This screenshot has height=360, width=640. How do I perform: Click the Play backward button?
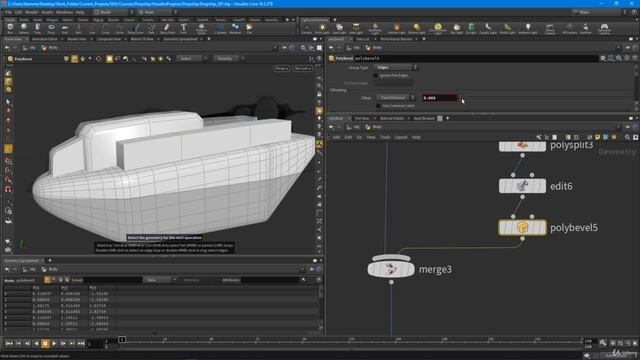point(36,344)
